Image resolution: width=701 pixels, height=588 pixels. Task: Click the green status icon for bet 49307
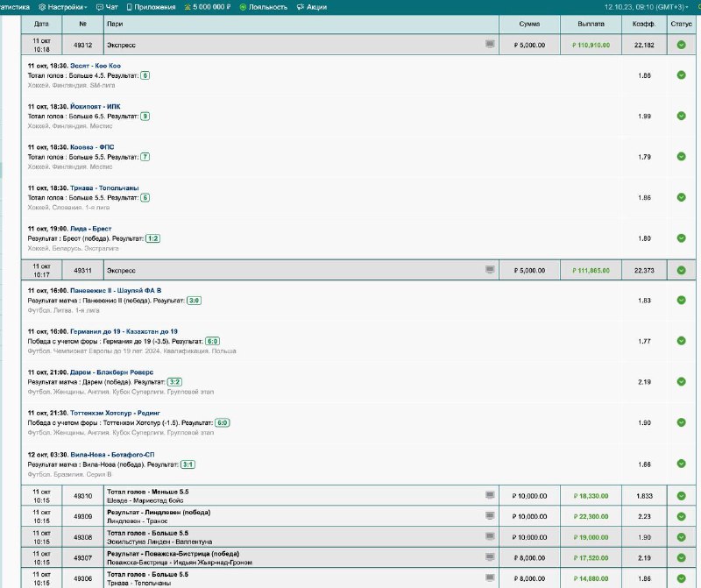coord(681,557)
